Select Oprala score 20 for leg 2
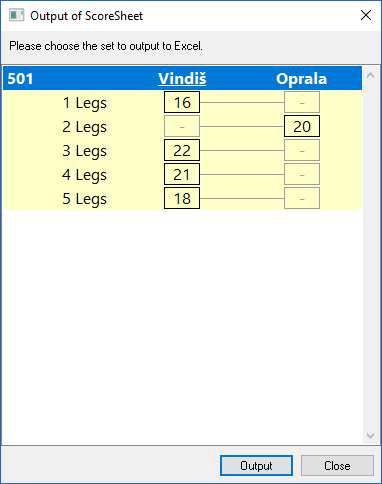This screenshot has height=484, width=382. tap(302, 126)
